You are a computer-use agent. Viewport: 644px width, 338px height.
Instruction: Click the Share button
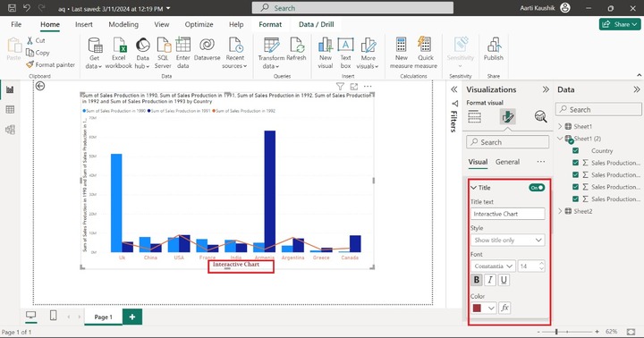619,24
